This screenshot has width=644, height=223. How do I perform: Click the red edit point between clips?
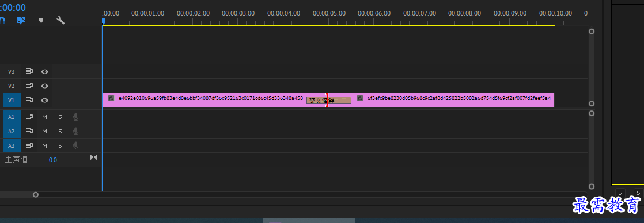pyautogui.click(x=327, y=100)
